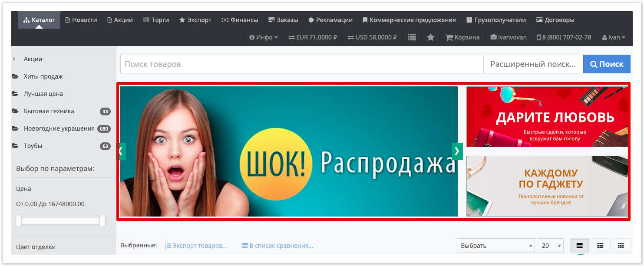Image resolution: width=644 pixels, height=266 pixels.
Task: Grab the minimum price slider handle
Action: (x=19, y=221)
